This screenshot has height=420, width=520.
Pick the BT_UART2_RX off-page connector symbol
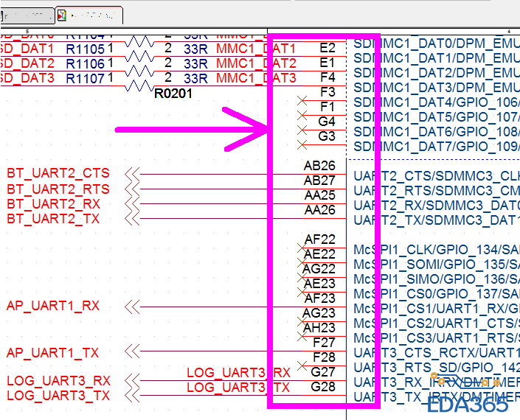point(132,203)
